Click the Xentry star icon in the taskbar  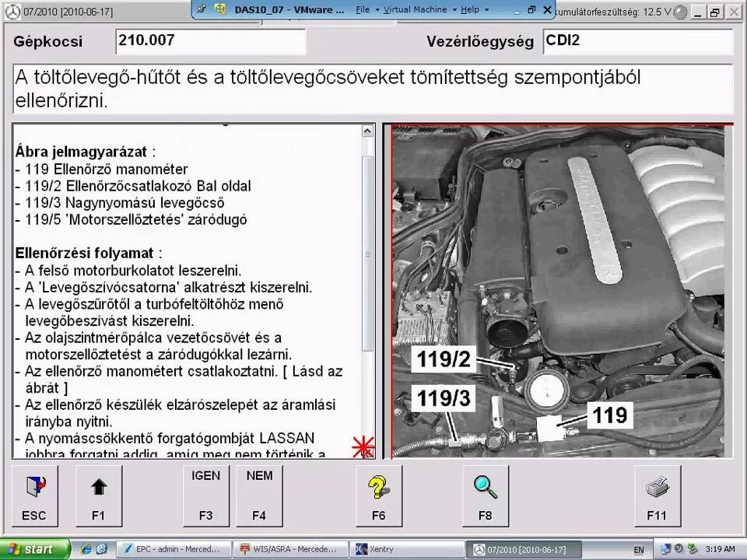click(x=361, y=548)
